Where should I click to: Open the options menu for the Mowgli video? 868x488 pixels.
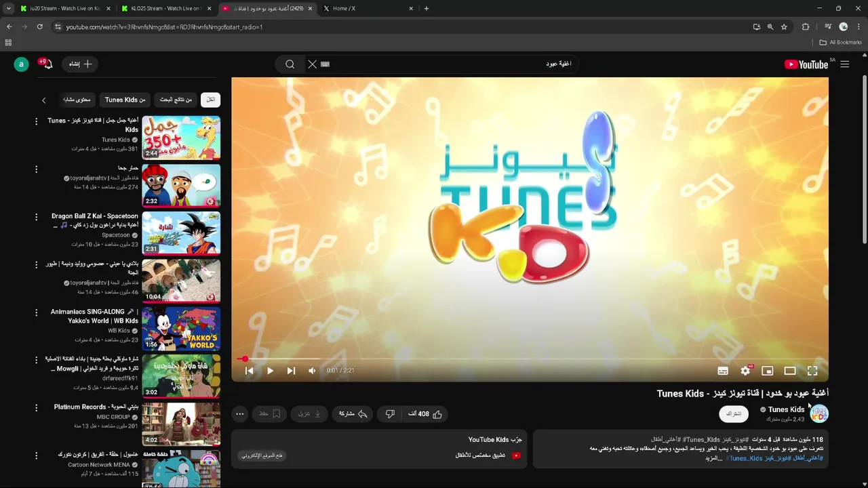tap(37, 360)
